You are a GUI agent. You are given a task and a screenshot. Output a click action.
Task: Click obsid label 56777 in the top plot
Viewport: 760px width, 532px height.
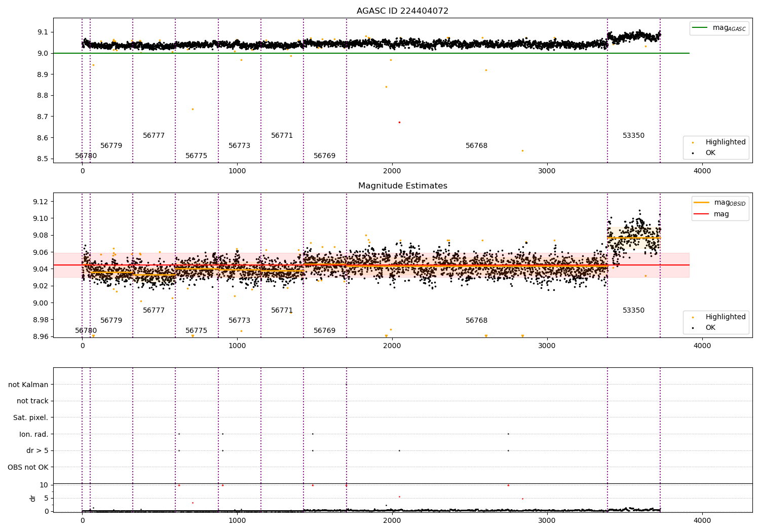154,136
